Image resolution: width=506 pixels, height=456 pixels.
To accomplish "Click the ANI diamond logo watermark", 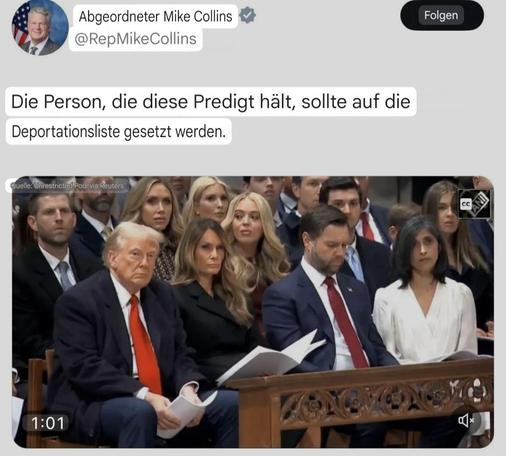I will 480,203.
